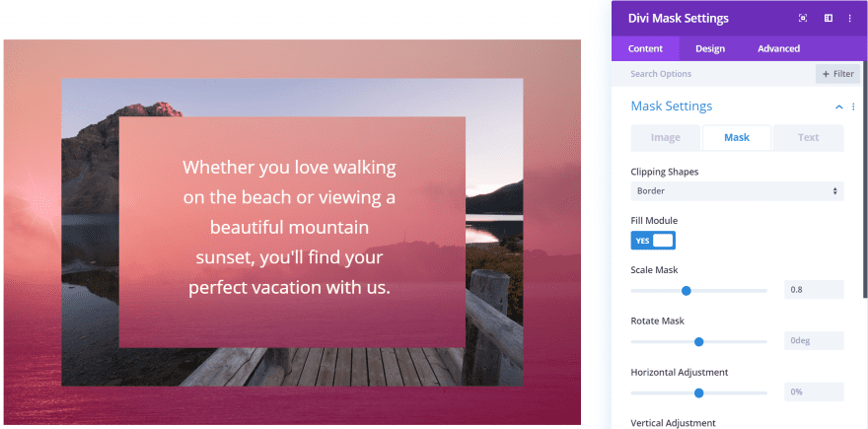The height and width of the screenshot is (429, 868).
Task: Select the Mask sub-tab
Action: tap(737, 138)
